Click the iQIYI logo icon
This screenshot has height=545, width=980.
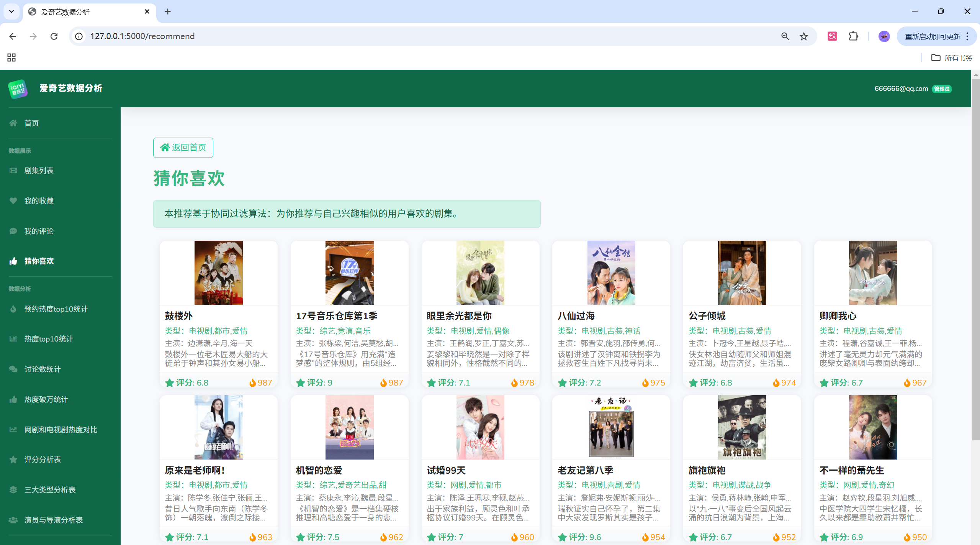click(x=18, y=89)
